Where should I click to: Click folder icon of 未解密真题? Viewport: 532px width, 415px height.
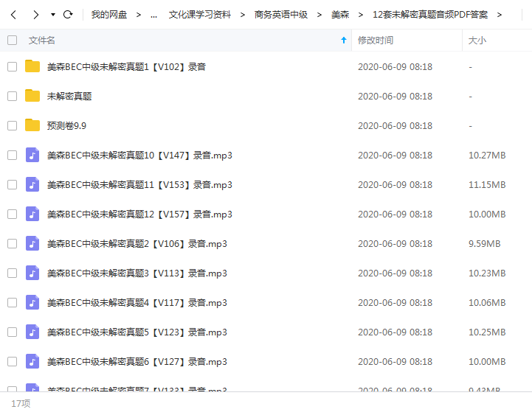[x=32, y=96]
